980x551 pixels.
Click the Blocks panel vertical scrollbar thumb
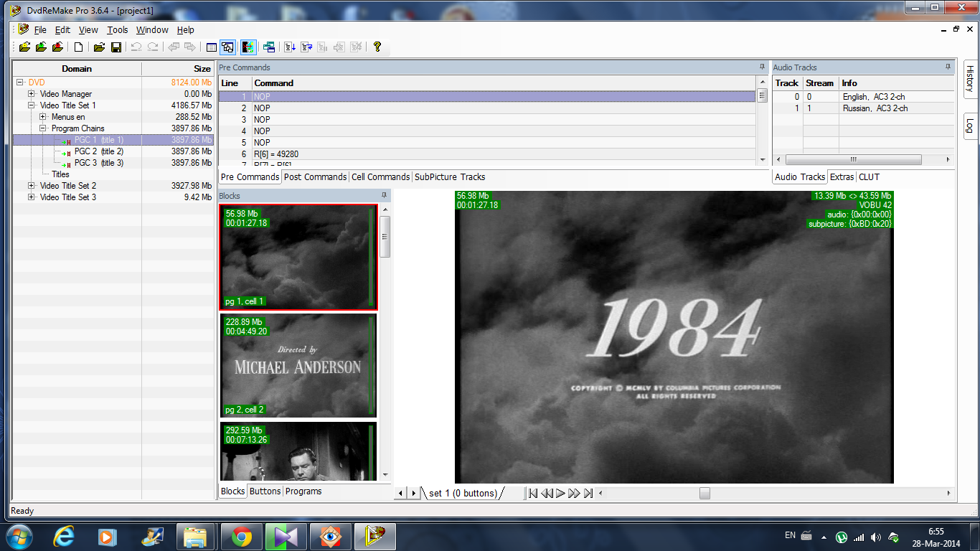[x=385, y=236]
